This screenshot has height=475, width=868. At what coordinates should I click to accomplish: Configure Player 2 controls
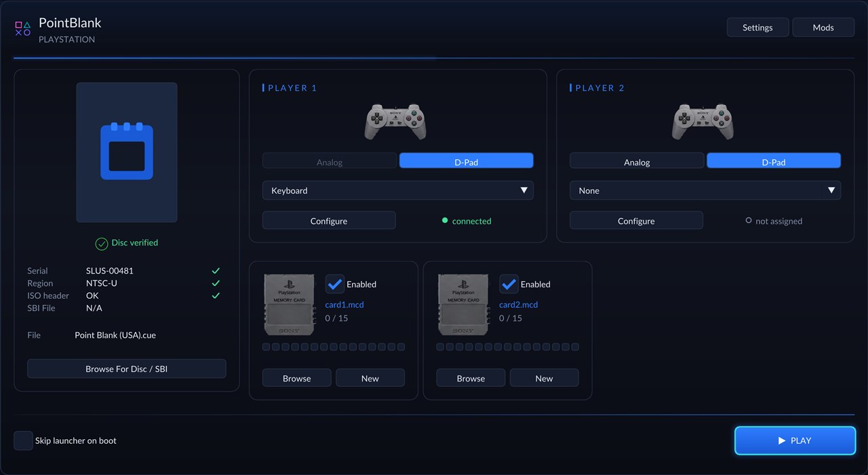point(636,221)
